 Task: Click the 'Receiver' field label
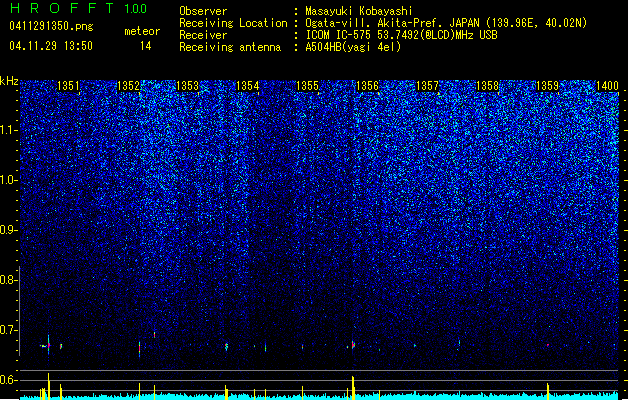click(x=203, y=35)
